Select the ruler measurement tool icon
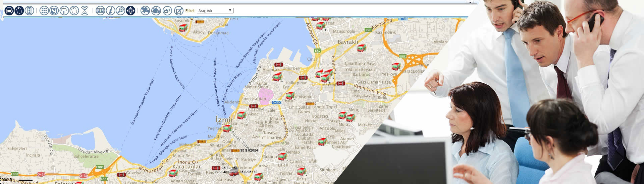Screen dimensions: 644x184 (x=100, y=11)
